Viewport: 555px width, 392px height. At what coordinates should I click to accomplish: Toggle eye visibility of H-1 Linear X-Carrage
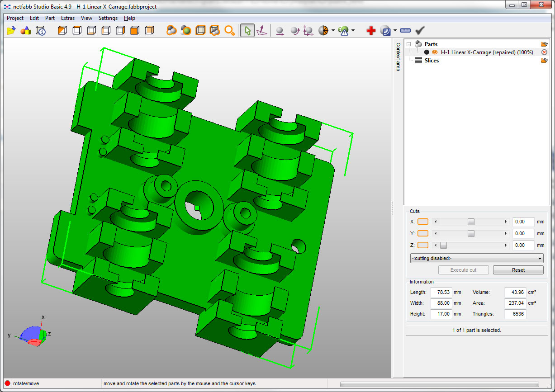[435, 52]
